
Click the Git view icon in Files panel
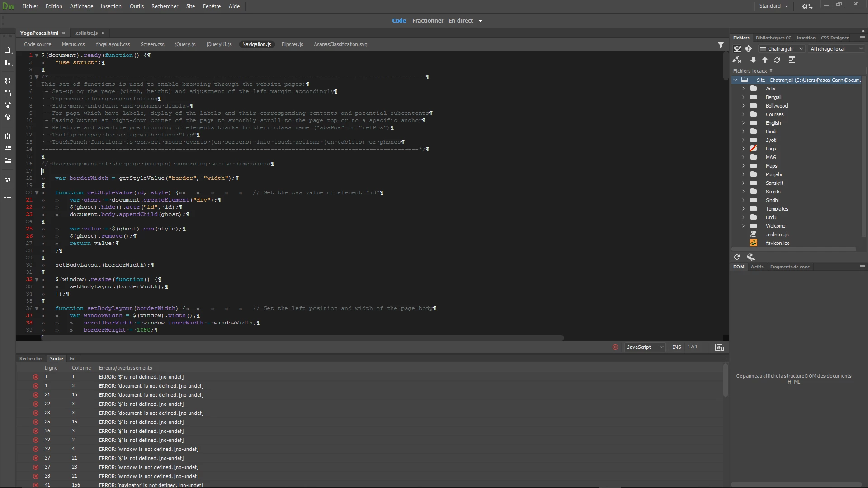tap(749, 49)
